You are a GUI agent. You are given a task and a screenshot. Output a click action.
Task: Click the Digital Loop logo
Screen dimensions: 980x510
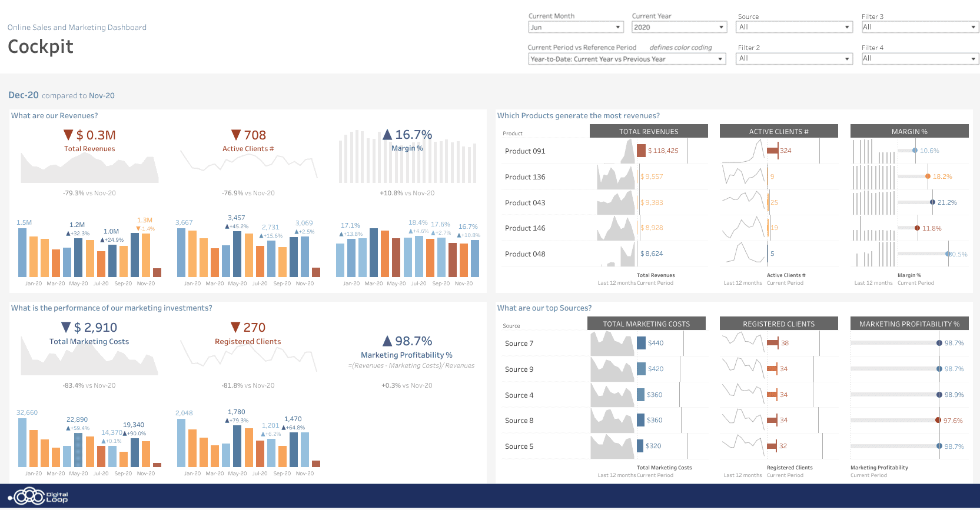pyautogui.click(x=38, y=497)
